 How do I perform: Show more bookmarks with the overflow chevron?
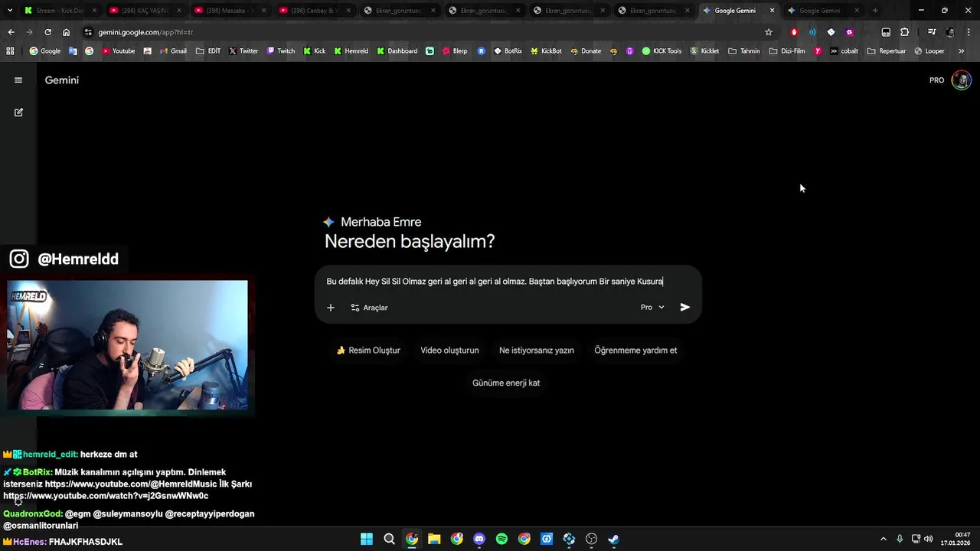click(962, 51)
